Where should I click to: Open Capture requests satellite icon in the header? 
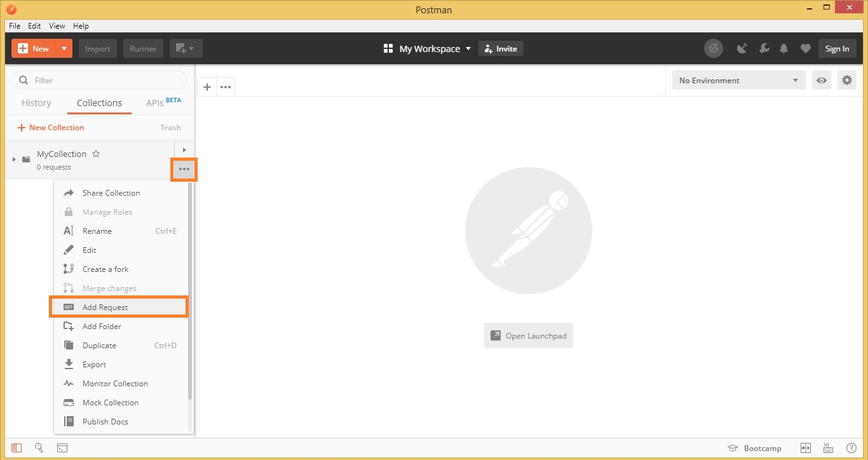coord(742,48)
